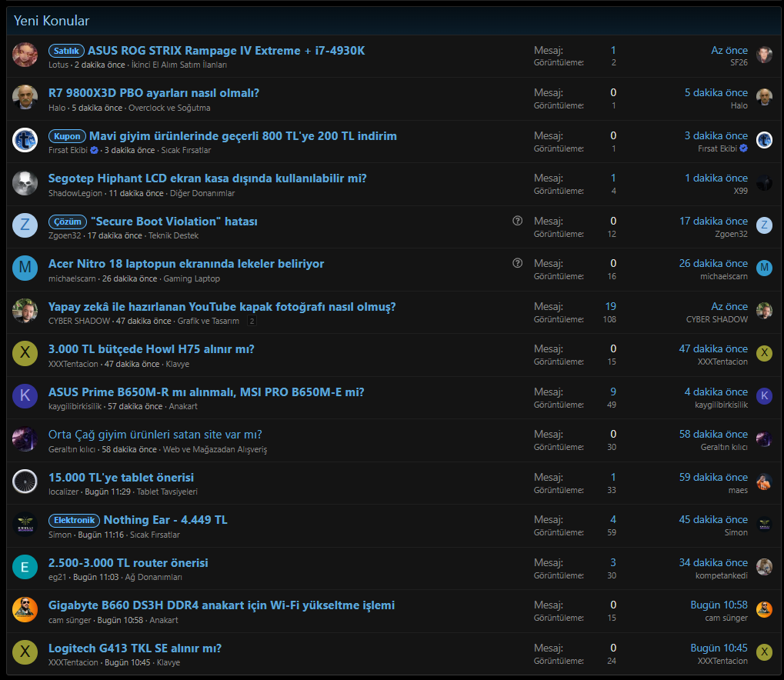
Task: Open small Simon avatar in last-post column
Action: (764, 525)
